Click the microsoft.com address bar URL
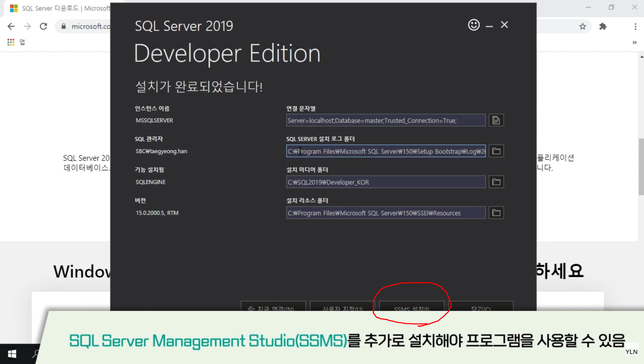Image resolution: width=644 pixels, height=364 pixels. [x=91, y=26]
